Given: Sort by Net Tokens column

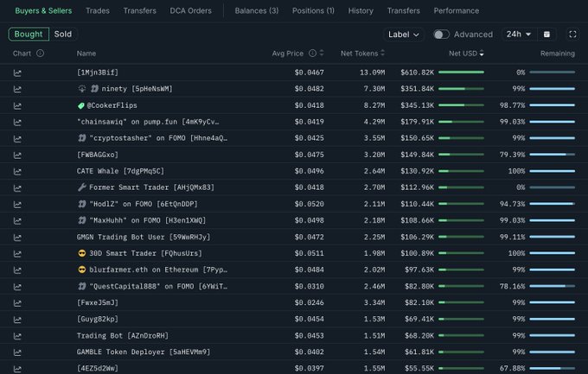Looking at the screenshot, I should pos(362,54).
